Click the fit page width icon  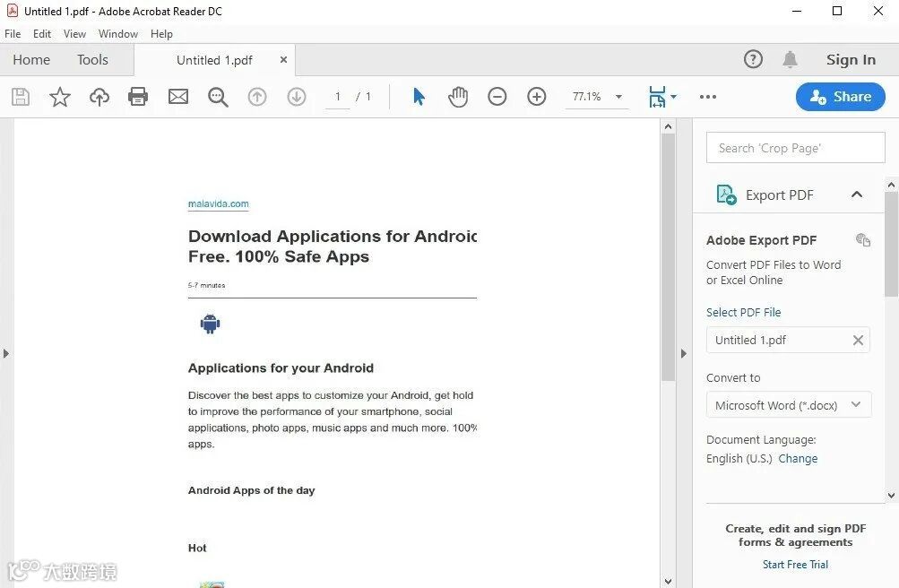click(x=657, y=97)
